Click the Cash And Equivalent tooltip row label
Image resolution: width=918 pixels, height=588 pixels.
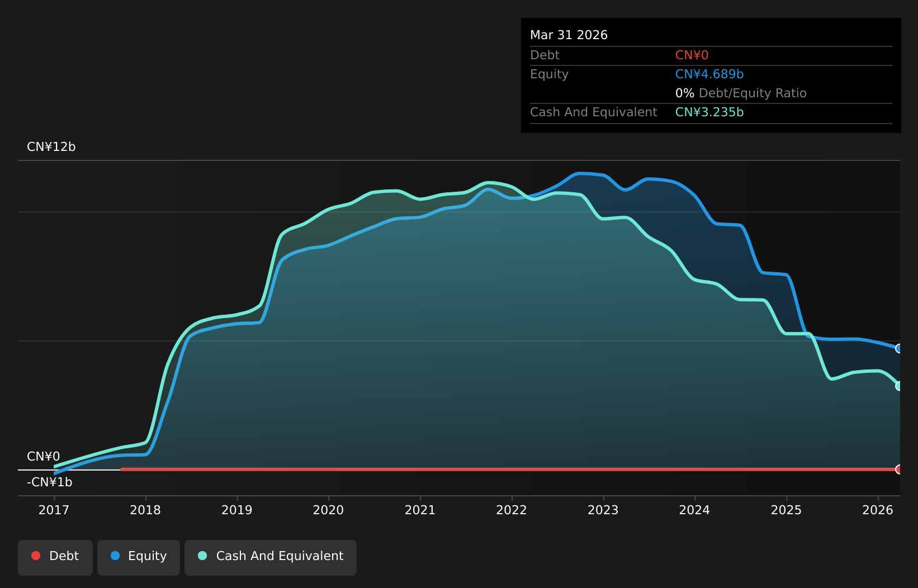point(594,112)
